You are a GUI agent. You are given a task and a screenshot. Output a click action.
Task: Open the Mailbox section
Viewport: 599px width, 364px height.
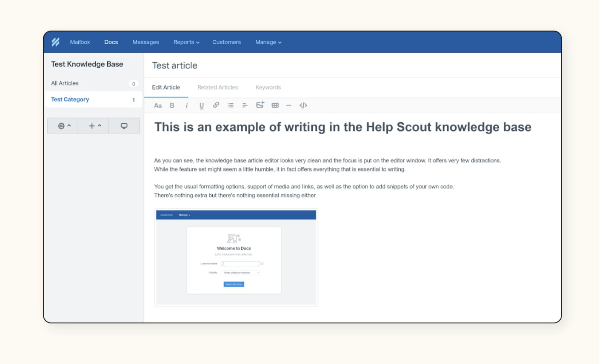coord(80,42)
